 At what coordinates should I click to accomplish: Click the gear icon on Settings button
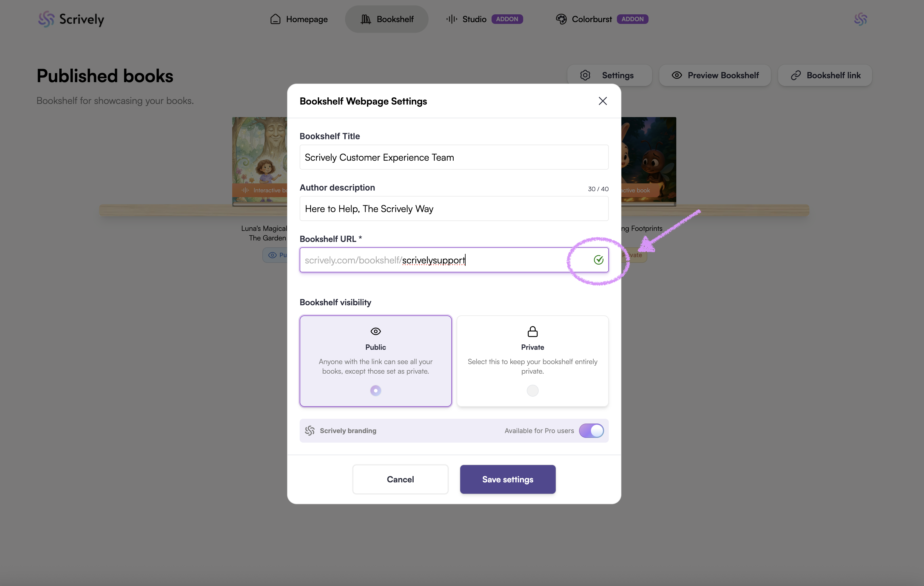pyautogui.click(x=585, y=75)
